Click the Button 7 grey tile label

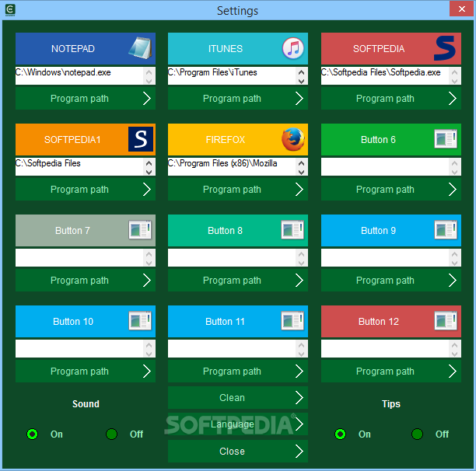click(x=72, y=231)
